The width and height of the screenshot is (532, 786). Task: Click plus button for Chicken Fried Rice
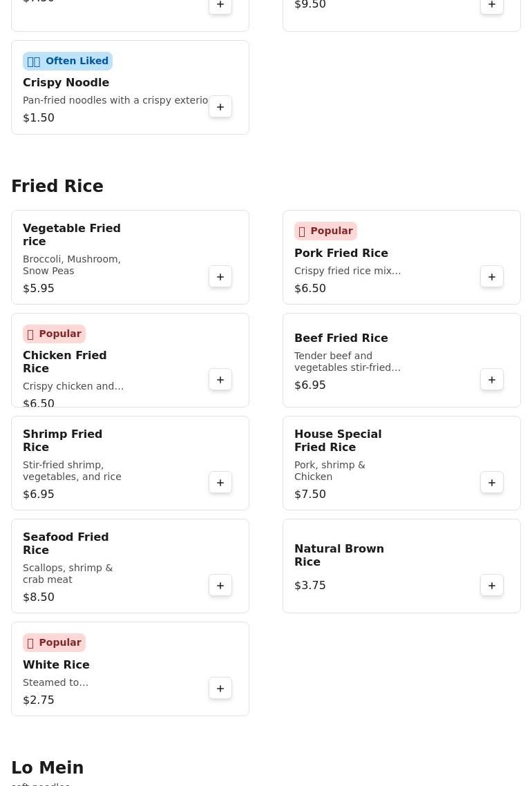click(220, 380)
